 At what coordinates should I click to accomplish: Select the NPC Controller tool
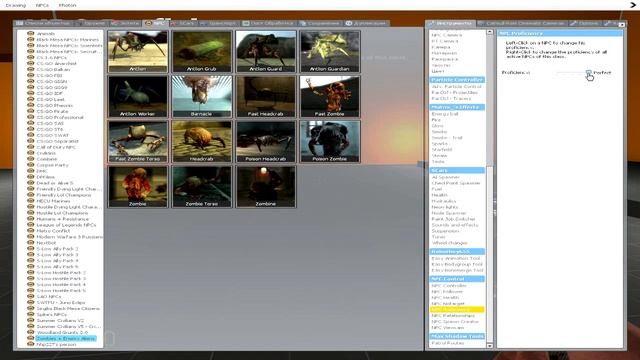coord(449,286)
